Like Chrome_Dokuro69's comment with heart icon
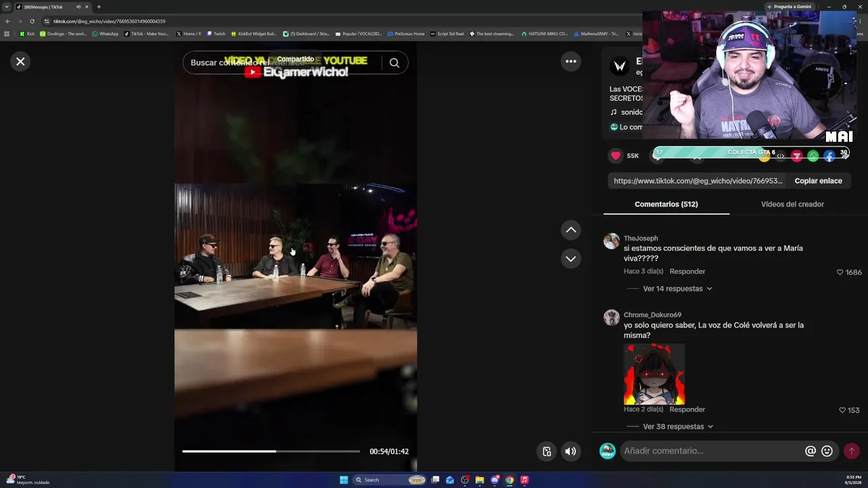 (842, 410)
